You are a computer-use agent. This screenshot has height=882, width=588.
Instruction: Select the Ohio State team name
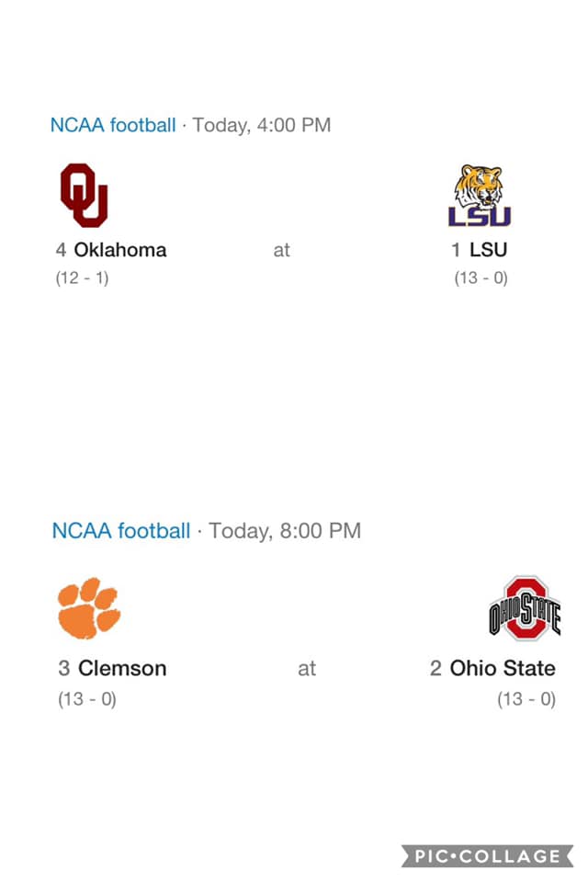(503, 668)
